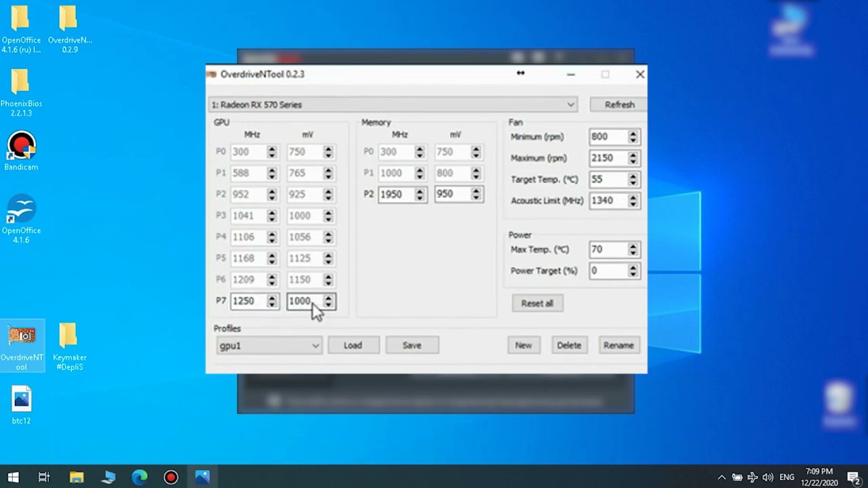Click the GPU P3 label
868x488 pixels.
tap(220, 216)
